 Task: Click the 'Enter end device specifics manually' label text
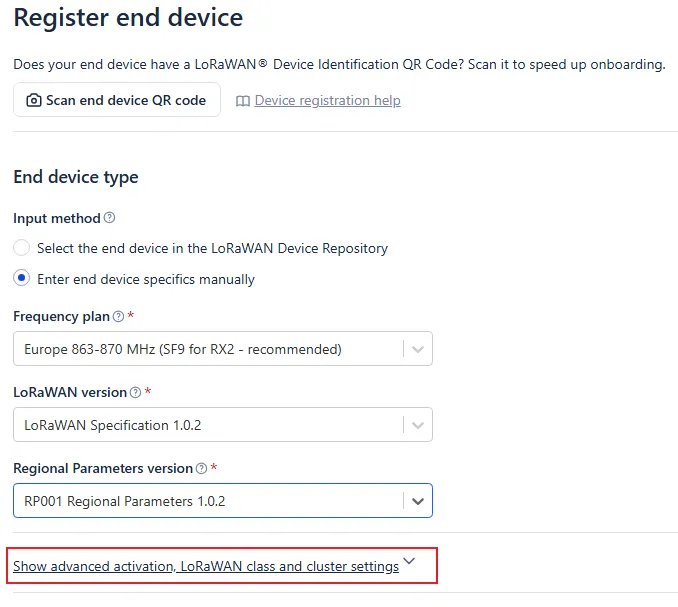[146, 279]
